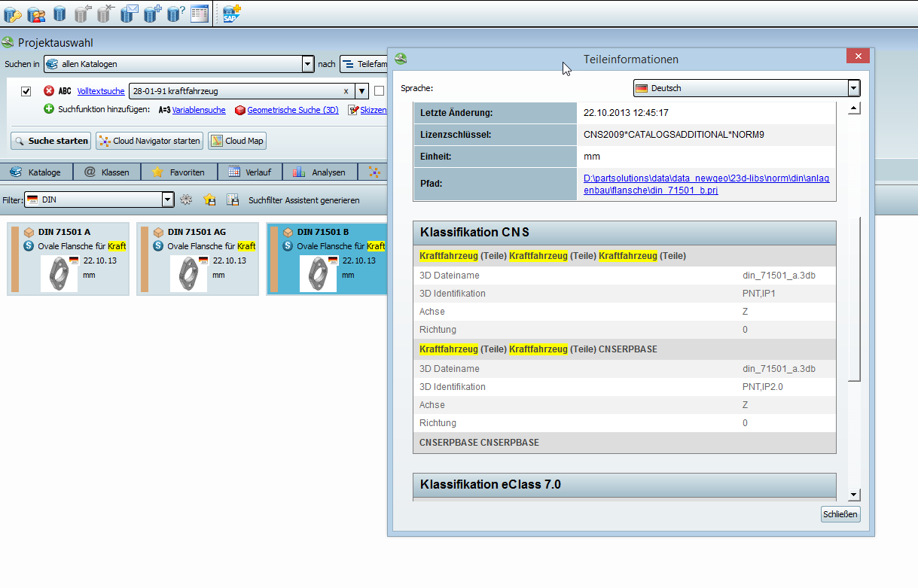Viewport: 918px width, 588px height.
Task: Open the DIN filter dropdown
Action: click(168, 200)
